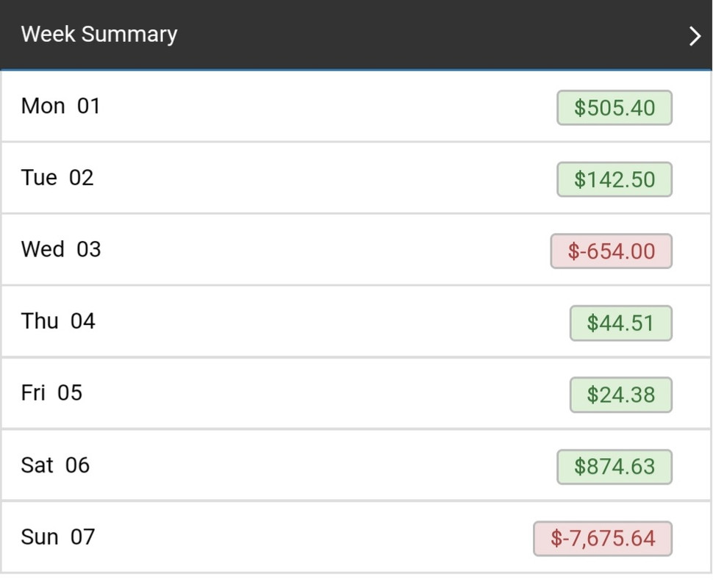This screenshot has width=713, height=588.
Task: Click empty middle area of Wednesday row
Action: (x=331, y=250)
